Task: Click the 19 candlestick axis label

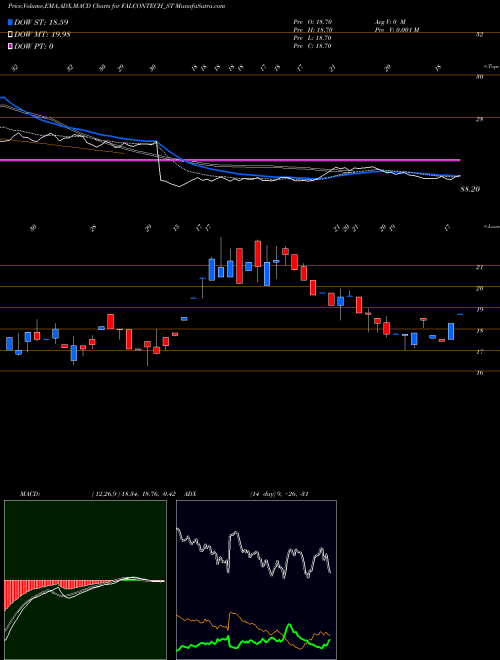Action: click(479, 309)
